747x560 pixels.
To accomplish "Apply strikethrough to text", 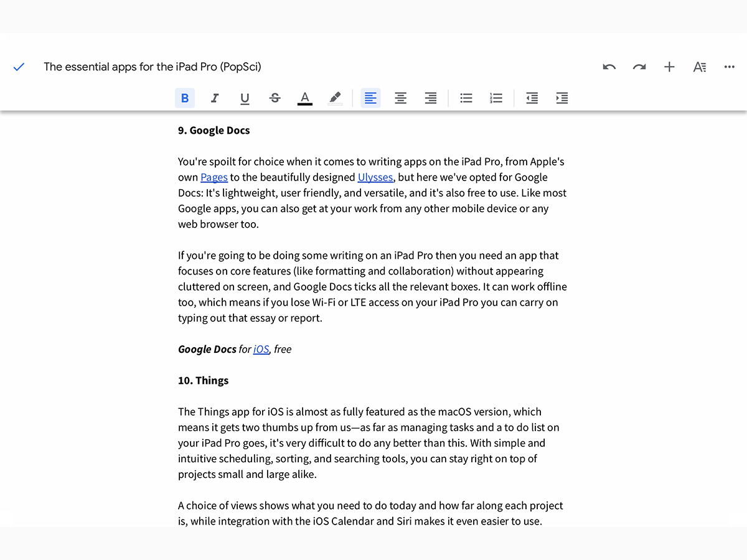I will point(275,98).
